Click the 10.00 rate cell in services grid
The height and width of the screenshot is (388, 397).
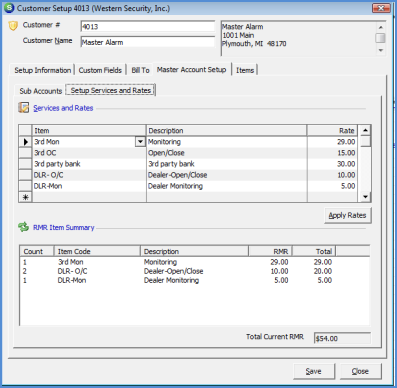(332, 175)
